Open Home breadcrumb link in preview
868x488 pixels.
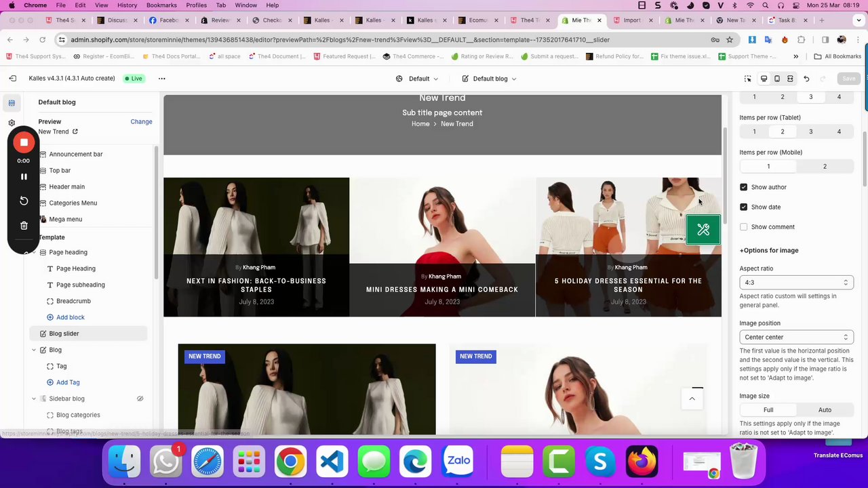coord(420,124)
